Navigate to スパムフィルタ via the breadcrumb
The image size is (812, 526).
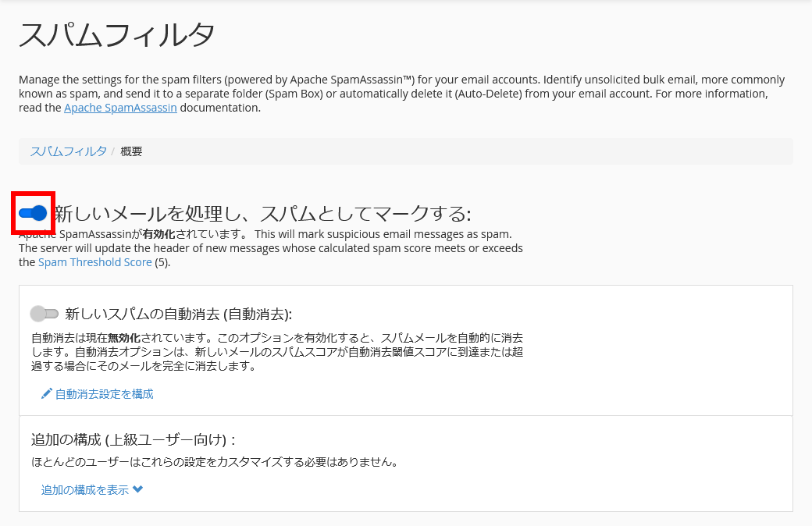pyautogui.click(x=68, y=151)
